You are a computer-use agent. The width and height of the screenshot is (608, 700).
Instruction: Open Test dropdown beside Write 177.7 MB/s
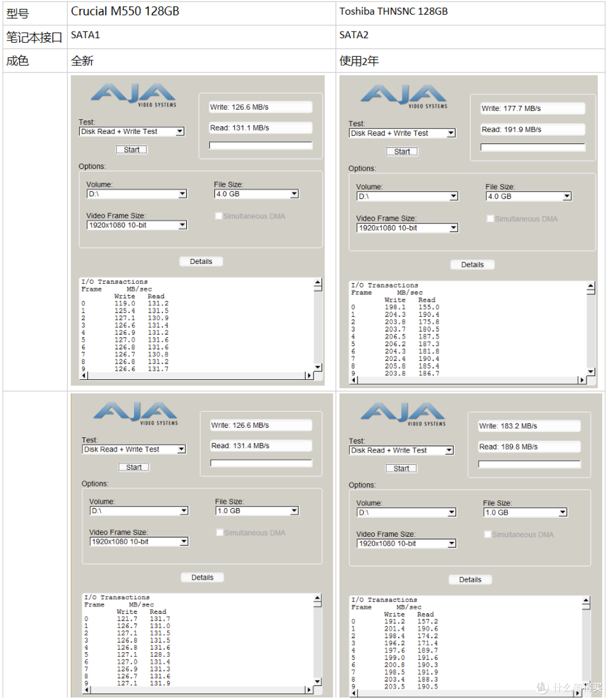403,133
